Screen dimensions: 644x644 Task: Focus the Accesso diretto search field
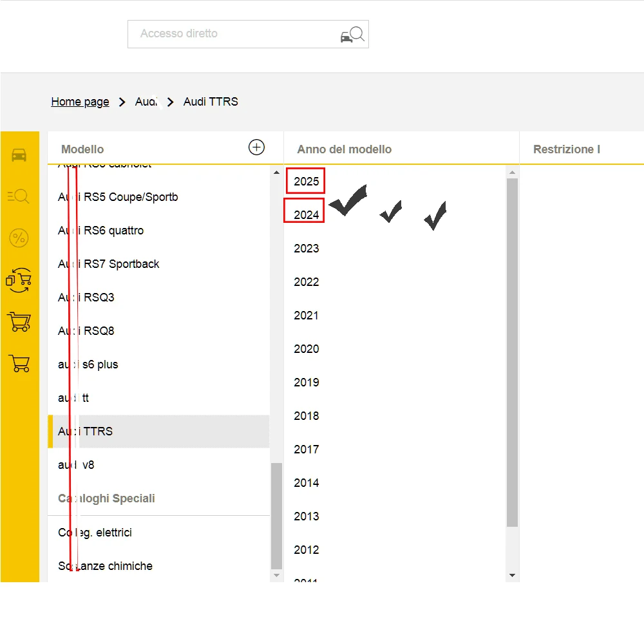pos(248,34)
